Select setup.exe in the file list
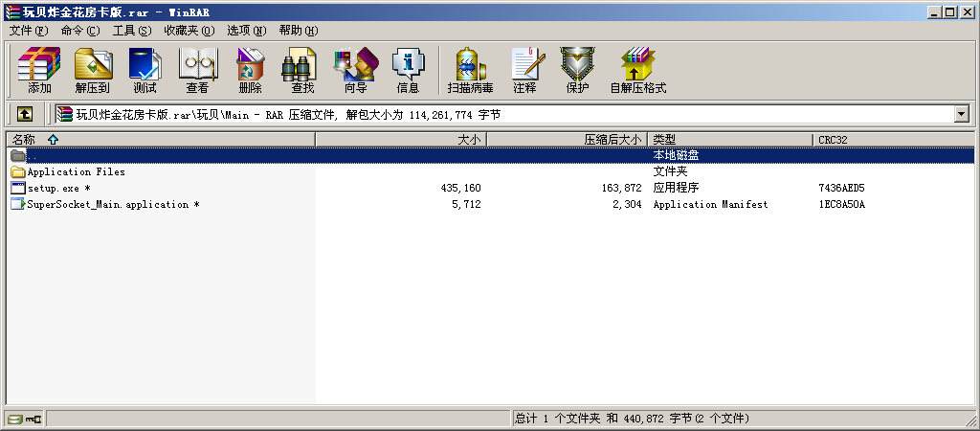 58,189
